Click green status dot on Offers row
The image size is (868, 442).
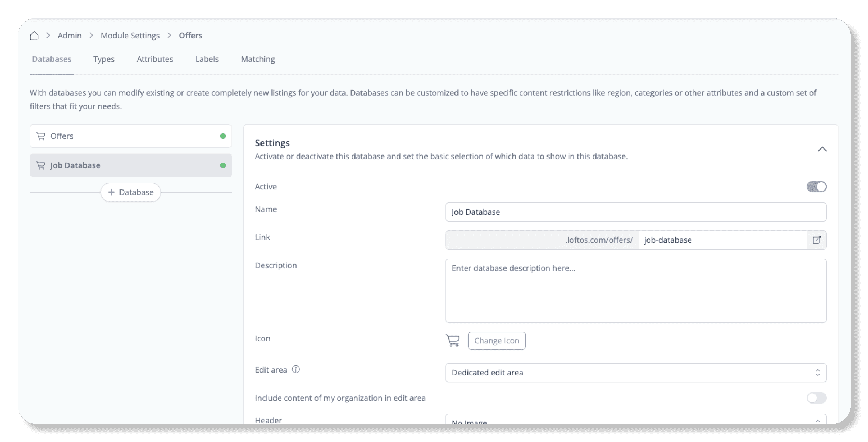point(223,136)
